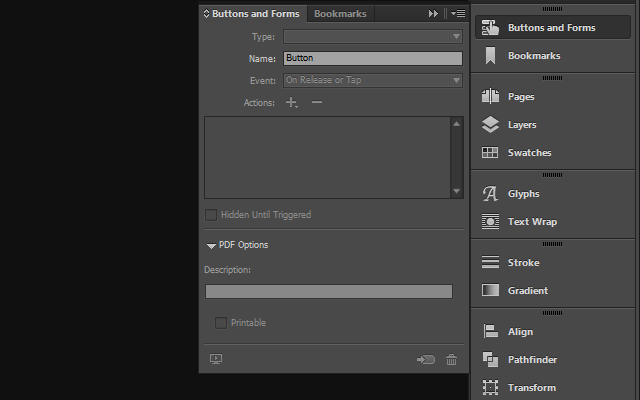
Task: Switch to the Bookmarks tab
Action: pyautogui.click(x=340, y=14)
